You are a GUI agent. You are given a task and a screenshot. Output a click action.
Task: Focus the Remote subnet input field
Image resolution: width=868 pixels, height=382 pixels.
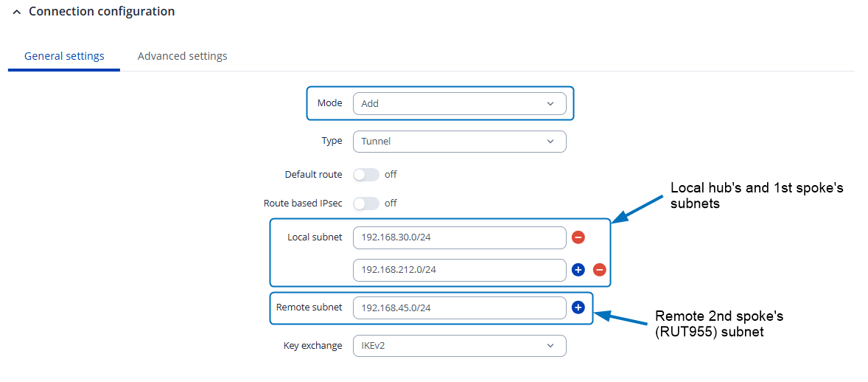pyautogui.click(x=459, y=308)
